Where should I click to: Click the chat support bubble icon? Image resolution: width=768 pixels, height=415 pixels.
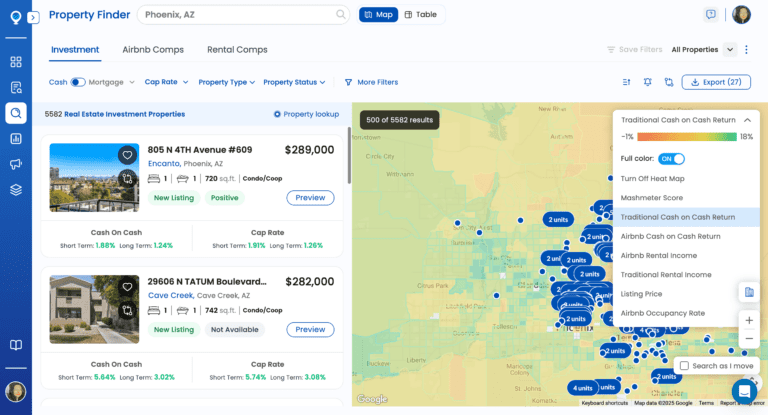pyautogui.click(x=743, y=390)
